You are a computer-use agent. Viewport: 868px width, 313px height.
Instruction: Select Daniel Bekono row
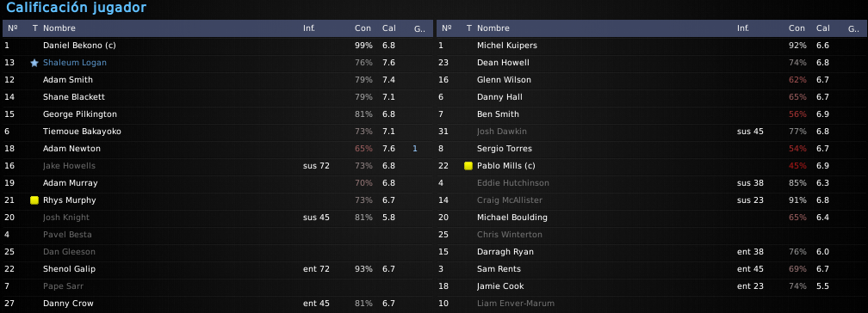pos(218,46)
